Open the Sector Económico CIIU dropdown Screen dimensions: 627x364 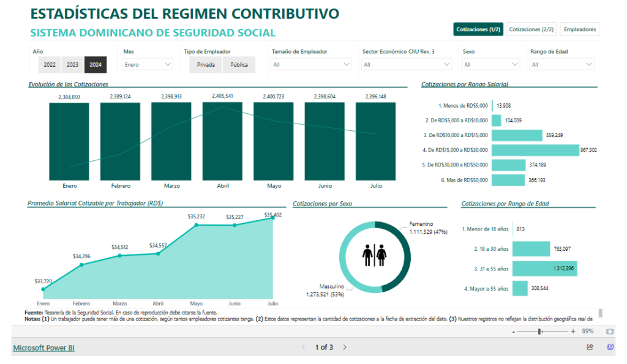pos(406,64)
